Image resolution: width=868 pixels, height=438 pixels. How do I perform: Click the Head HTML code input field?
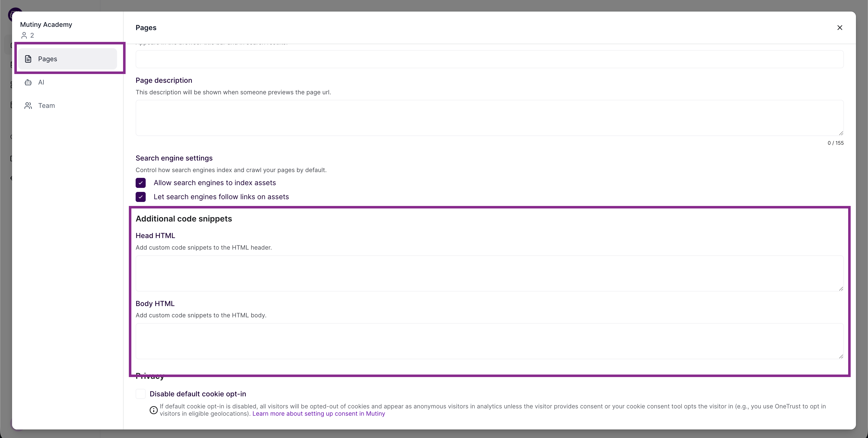pos(489,273)
